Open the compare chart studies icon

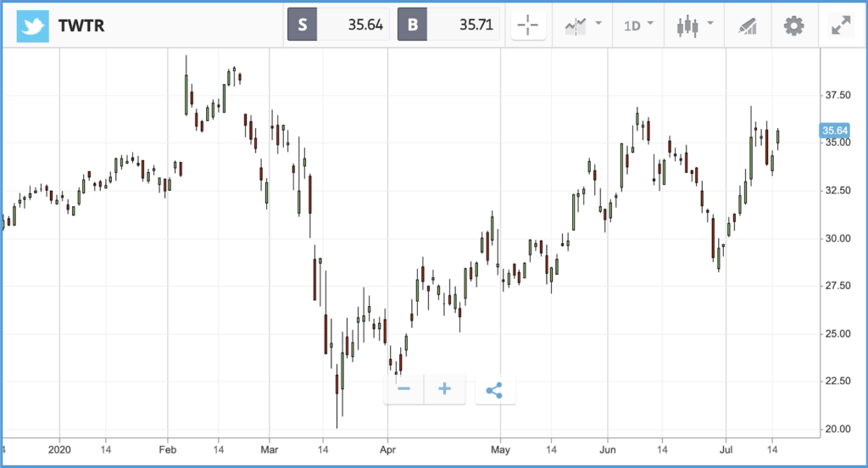pyautogui.click(x=576, y=25)
